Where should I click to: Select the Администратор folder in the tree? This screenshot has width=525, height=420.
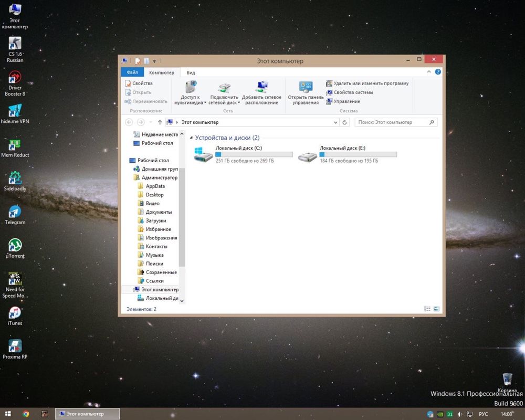coord(156,177)
